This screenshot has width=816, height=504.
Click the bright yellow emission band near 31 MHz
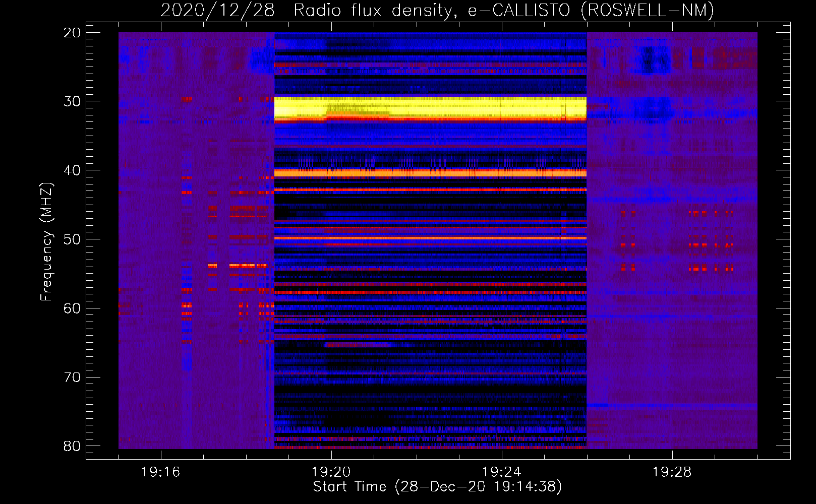click(x=430, y=108)
